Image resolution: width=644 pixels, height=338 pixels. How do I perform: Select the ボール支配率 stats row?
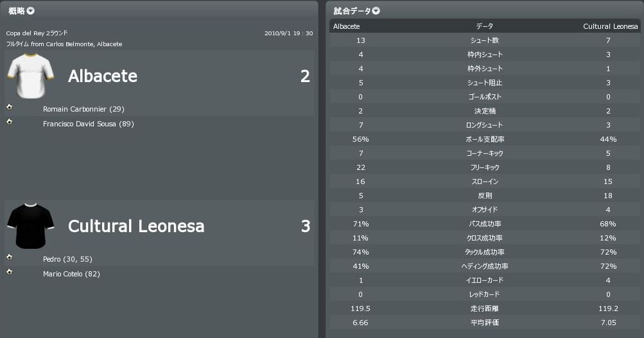click(484, 139)
